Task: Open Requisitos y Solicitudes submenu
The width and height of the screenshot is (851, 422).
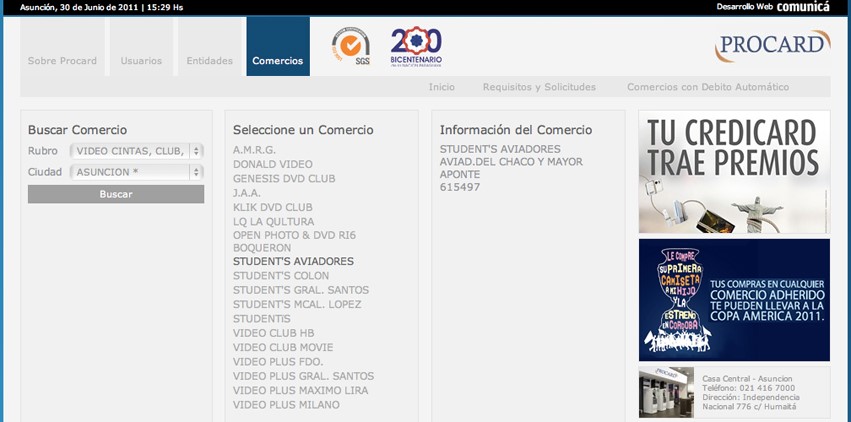Action: point(539,87)
